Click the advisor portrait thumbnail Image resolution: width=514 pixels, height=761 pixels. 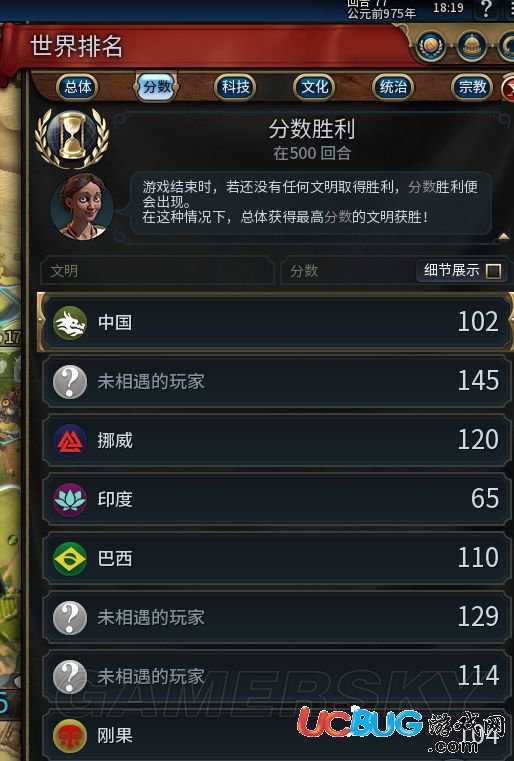pyautogui.click(x=82, y=207)
